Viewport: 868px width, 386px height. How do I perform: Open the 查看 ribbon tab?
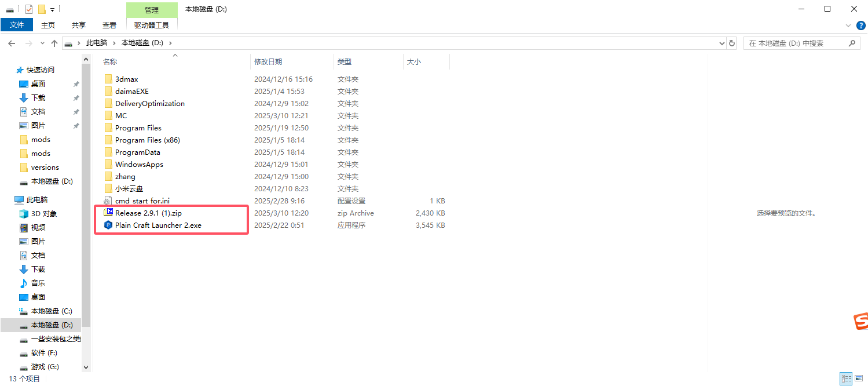click(109, 26)
